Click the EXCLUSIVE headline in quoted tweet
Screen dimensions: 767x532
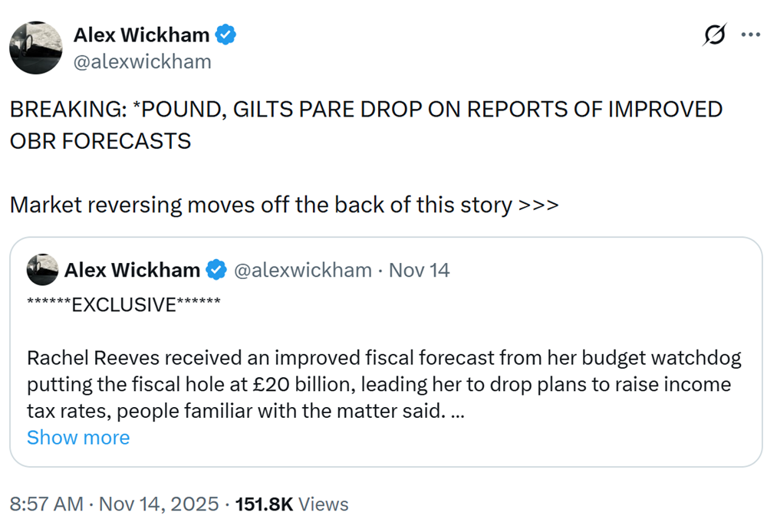(x=123, y=304)
